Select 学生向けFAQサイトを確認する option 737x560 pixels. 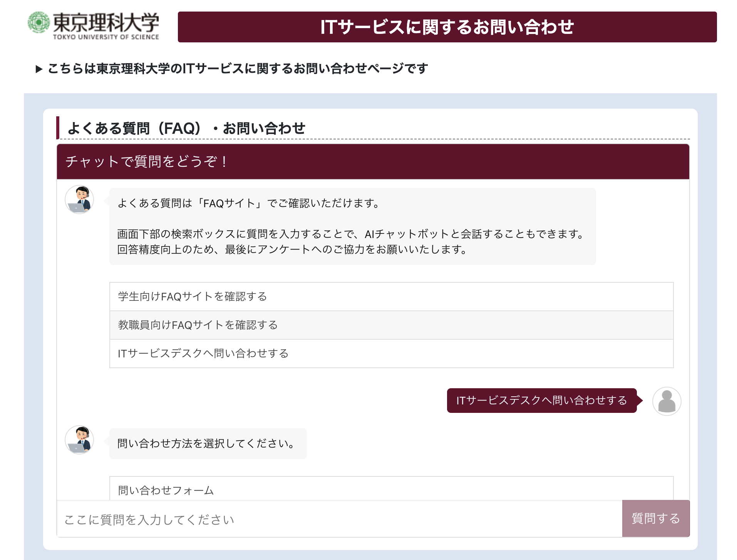(x=391, y=297)
